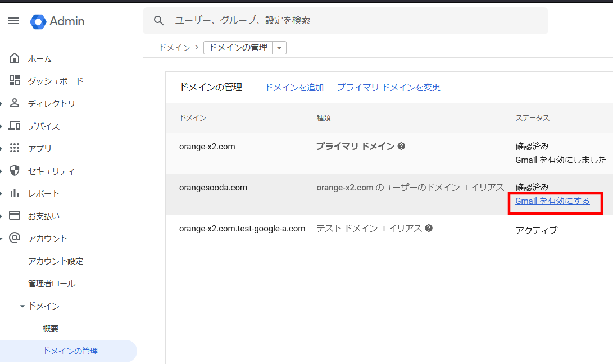This screenshot has width=613, height=364.
Task: Select 管理者ロール in the sidebar
Action: pyautogui.click(x=52, y=284)
